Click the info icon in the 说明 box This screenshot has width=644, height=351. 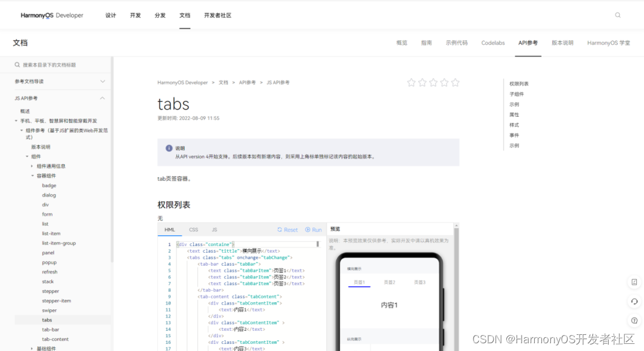point(169,148)
